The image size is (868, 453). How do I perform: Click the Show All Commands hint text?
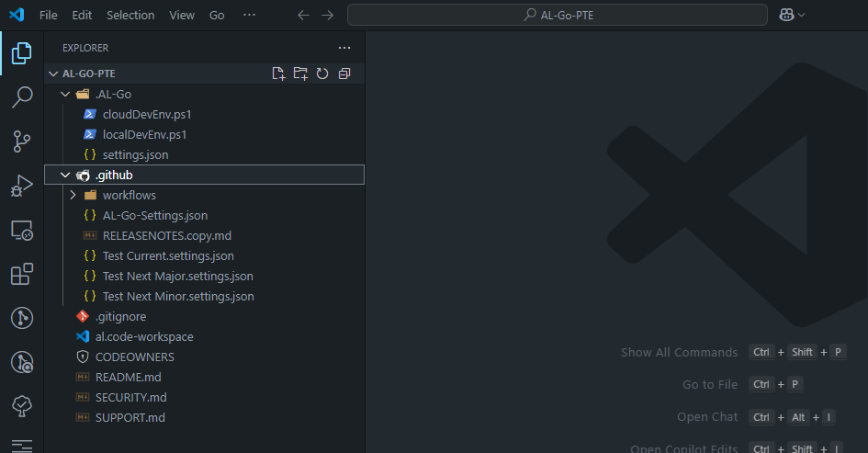coord(679,352)
